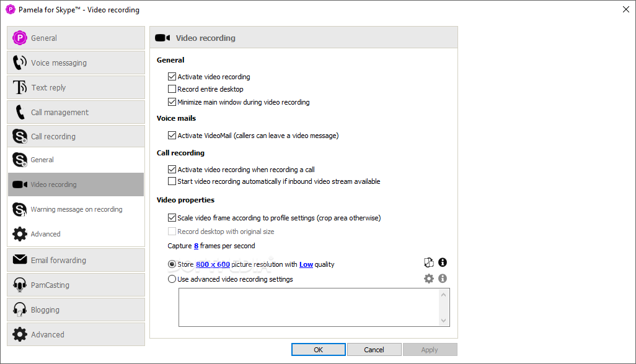The width and height of the screenshot is (636, 364).
Task: Click the handset icon beside Call management
Action: 19,112
